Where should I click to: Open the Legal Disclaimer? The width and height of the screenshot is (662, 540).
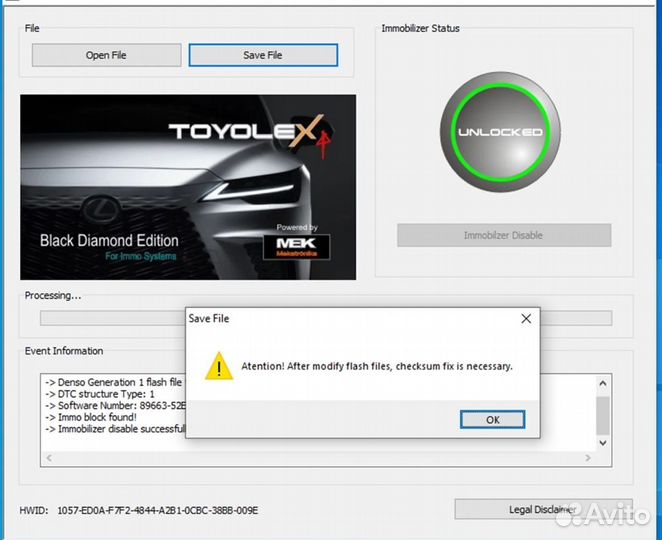click(543, 509)
